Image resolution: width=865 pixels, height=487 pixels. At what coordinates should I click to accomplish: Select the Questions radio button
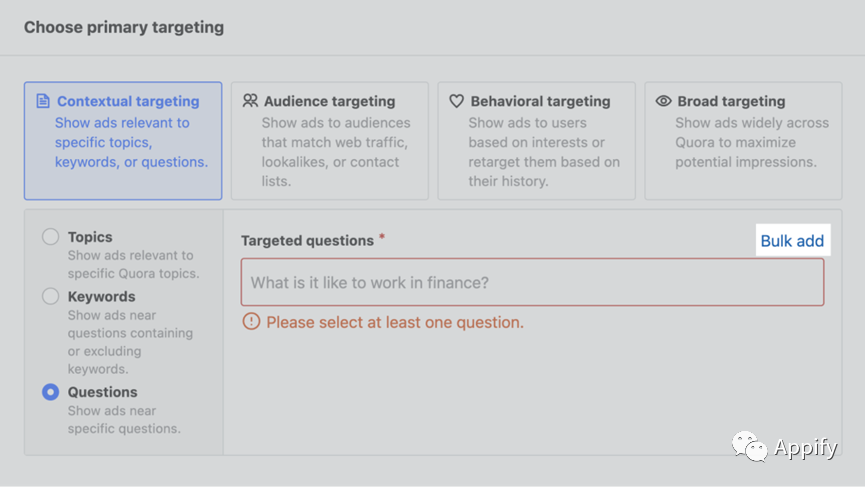tap(50, 392)
